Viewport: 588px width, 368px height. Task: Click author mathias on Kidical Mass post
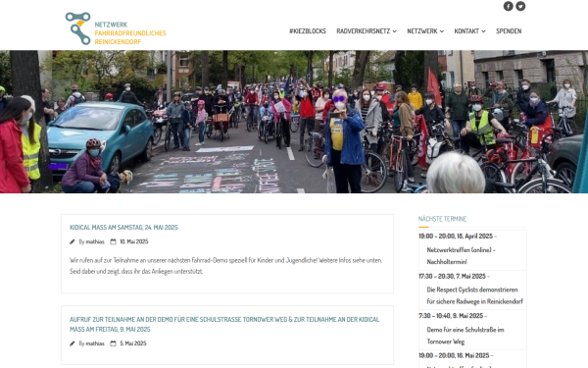tap(95, 241)
